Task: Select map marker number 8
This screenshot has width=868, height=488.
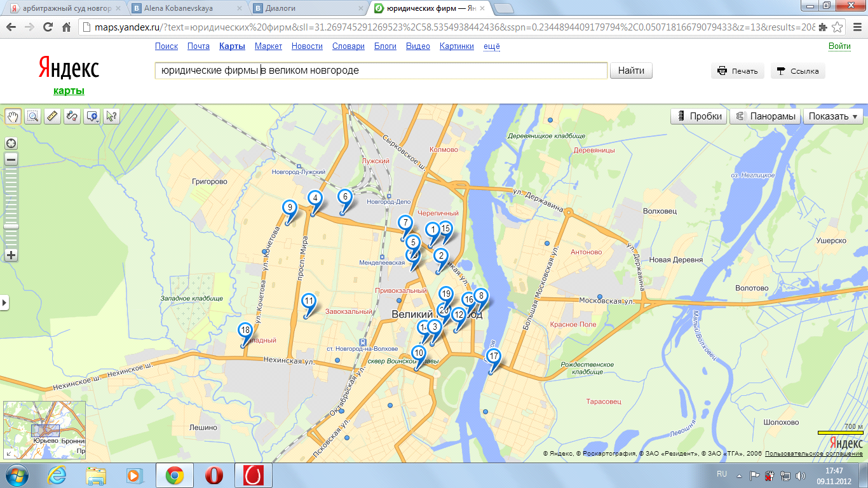Action: 481,296
